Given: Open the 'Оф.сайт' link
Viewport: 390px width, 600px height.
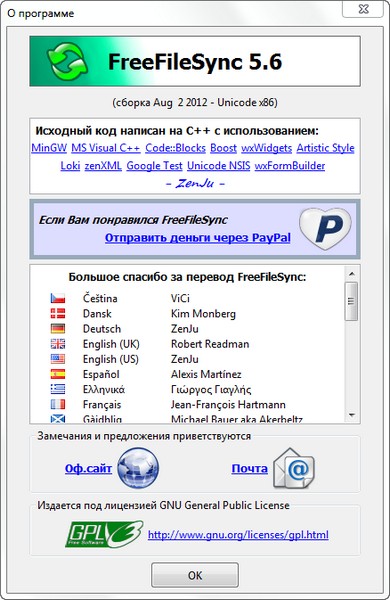Looking at the screenshot, I should tap(88, 468).
